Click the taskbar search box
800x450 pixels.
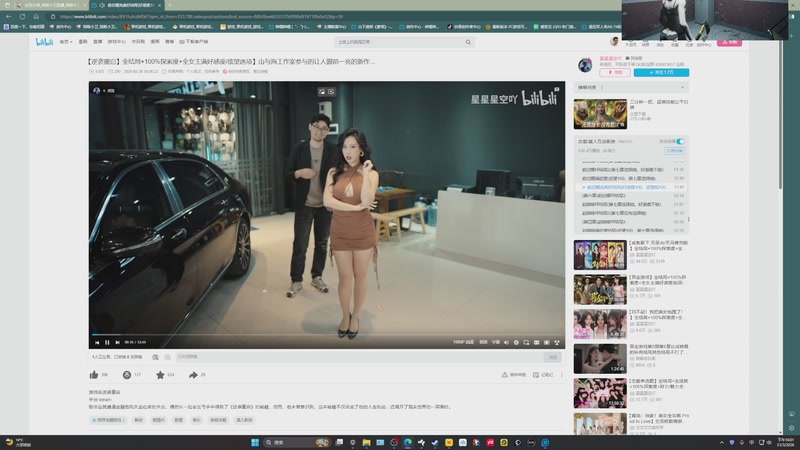[296, 442]
